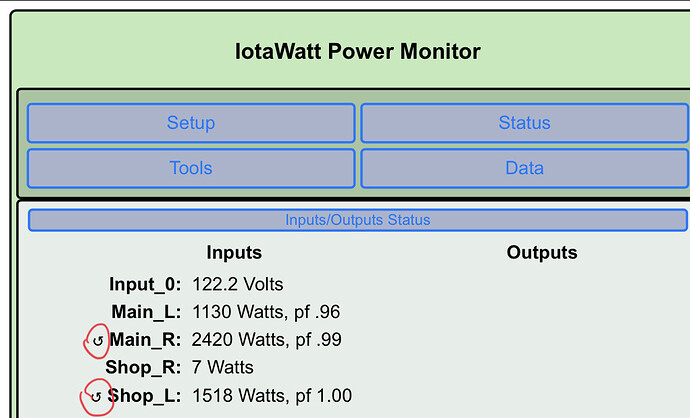Screen dimensions: 690x418
Task: Click the reversed-flow icon beside Shop_L
Action: tap(96, 397)
